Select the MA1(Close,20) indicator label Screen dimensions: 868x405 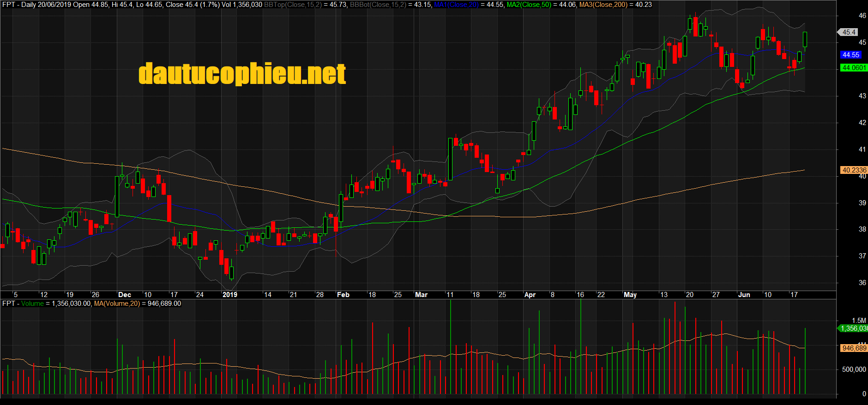pyautogui.click(x=456, y=5)
